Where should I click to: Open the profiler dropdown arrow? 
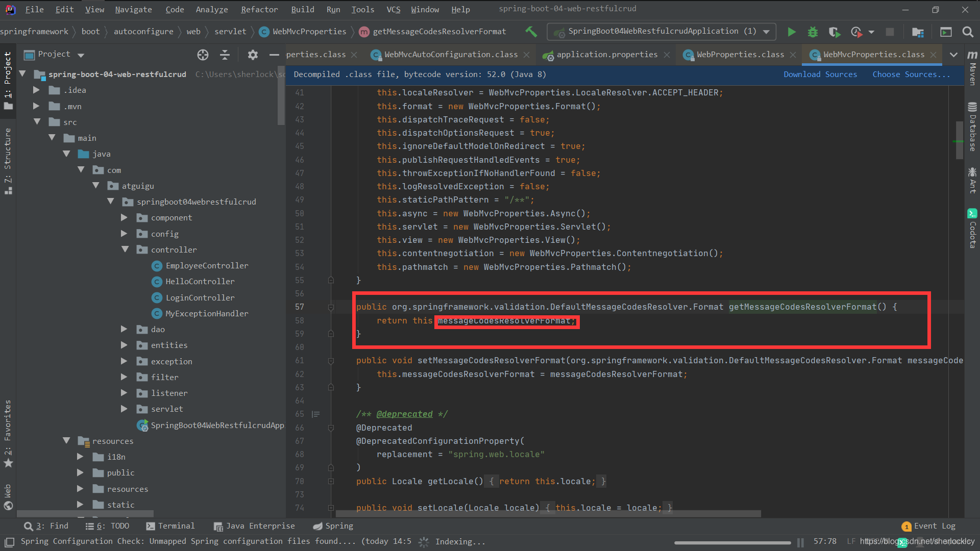pyautogui.click(x=871, y=32)
